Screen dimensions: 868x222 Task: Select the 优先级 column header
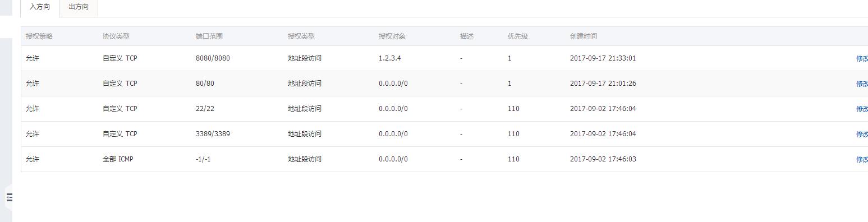(x=518, y=36)
